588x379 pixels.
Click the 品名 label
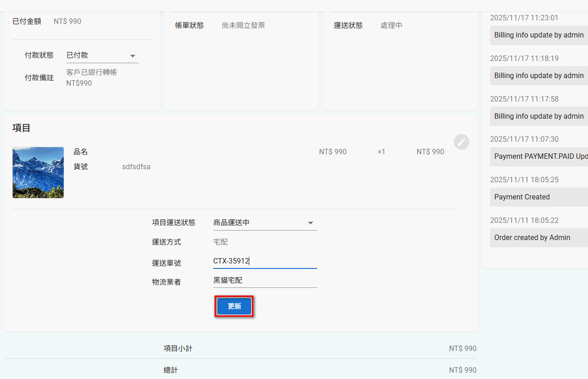point(81,152)
